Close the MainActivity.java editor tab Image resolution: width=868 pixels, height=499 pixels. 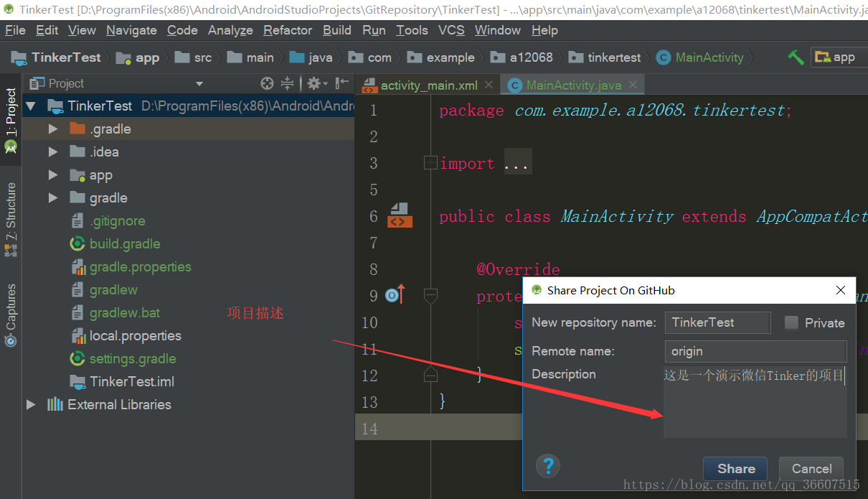pos(633,85)
